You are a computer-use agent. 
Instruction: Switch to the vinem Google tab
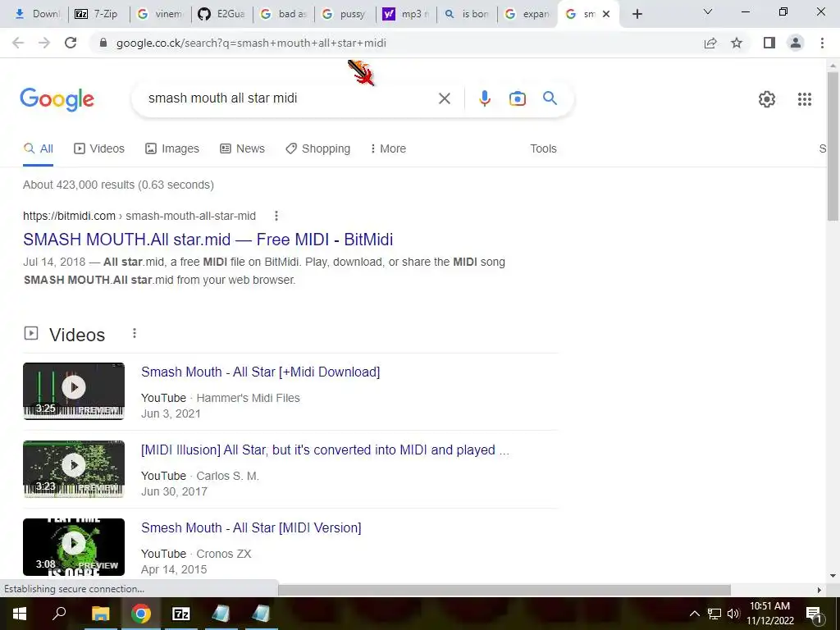pos(160,14)
